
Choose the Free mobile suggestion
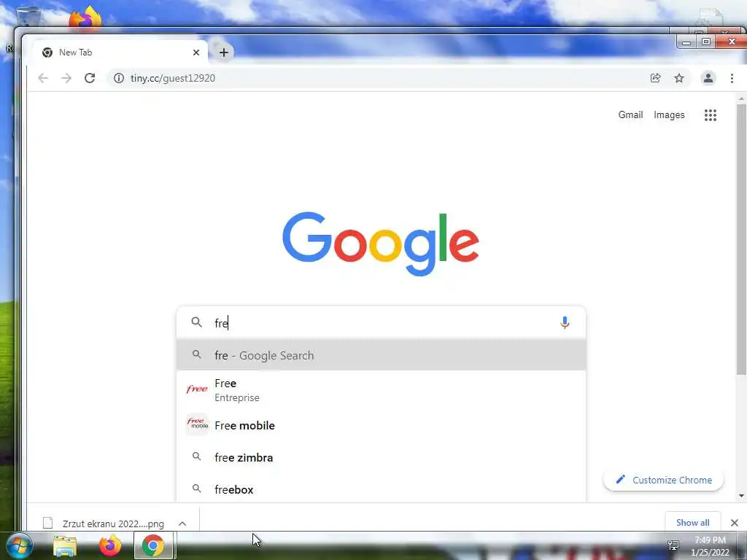[x=381, y=425]
